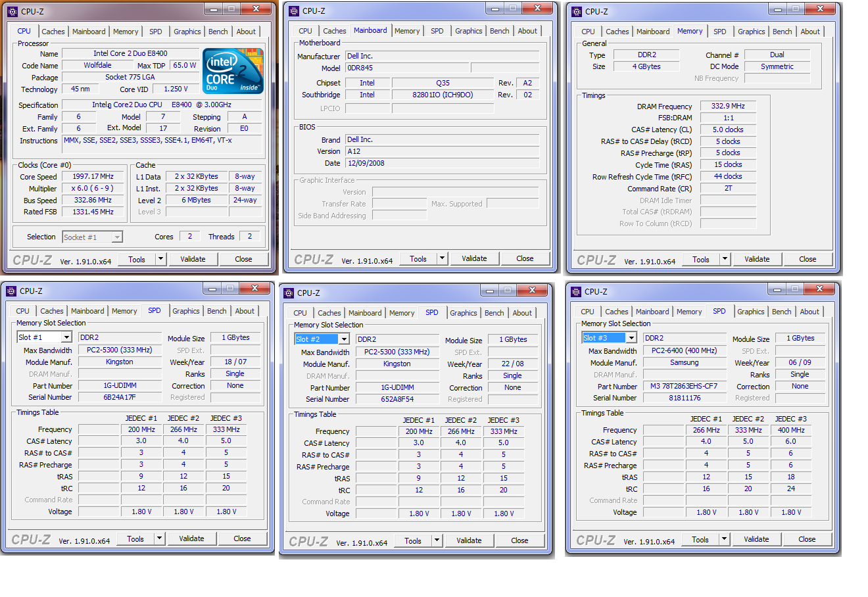Select Graphics tab in Mainboard window

click(469, 31)
